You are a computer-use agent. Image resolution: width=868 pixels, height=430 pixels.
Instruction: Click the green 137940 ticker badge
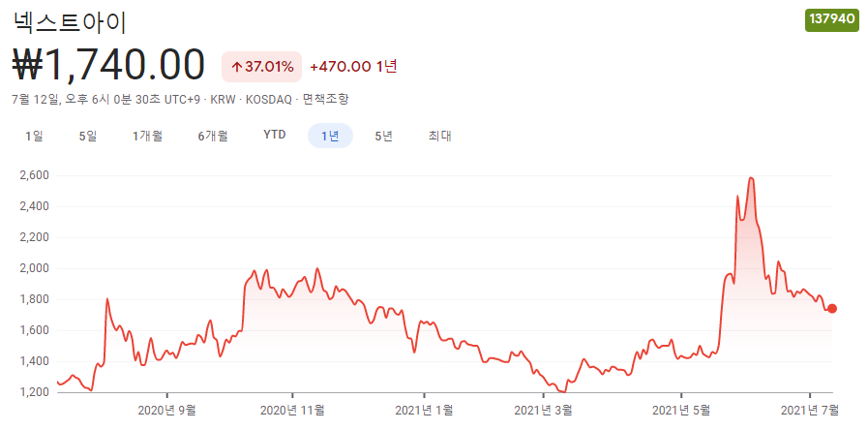[832, 20]
